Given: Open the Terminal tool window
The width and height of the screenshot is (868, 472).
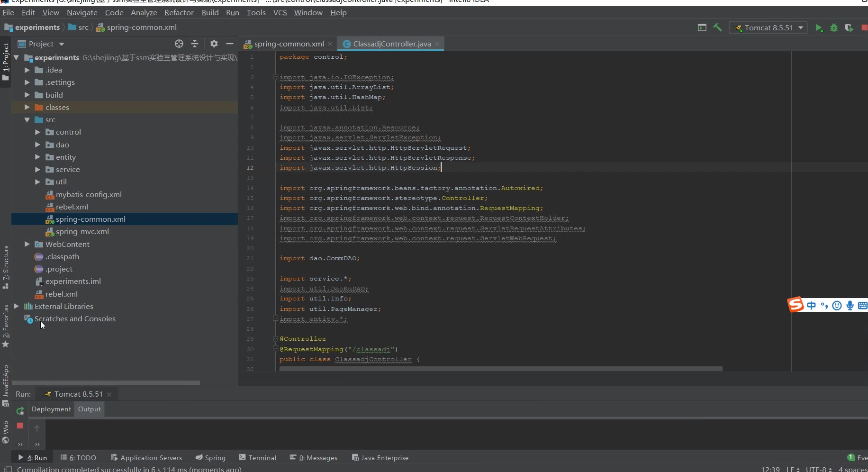Looking at the screenshot, I should (x=258, y=458).
